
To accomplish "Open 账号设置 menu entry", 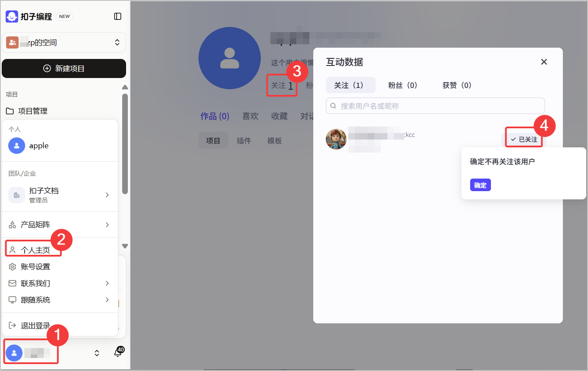I will point(60,267).
